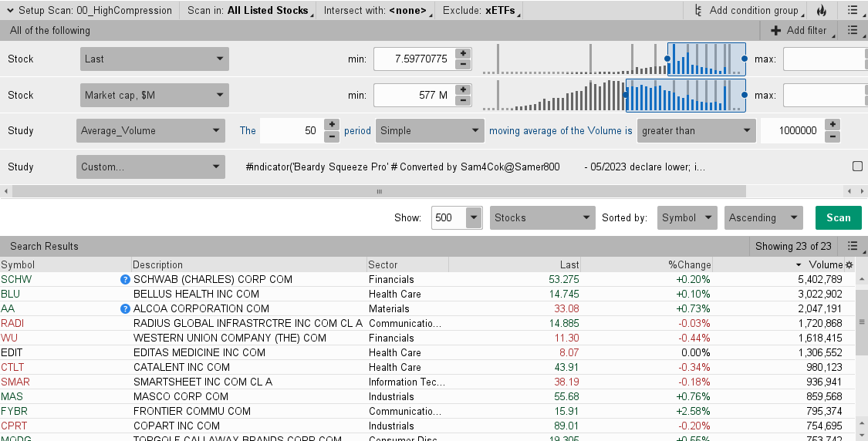
Task: Click the Add filter button
Action: coord(799,30)
